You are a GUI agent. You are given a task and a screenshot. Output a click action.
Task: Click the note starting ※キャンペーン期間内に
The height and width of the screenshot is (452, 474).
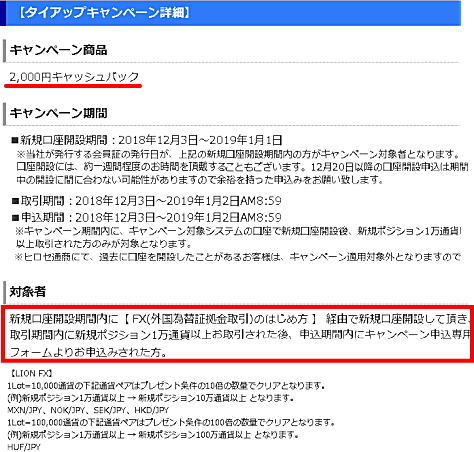click(x=238, y=231)
